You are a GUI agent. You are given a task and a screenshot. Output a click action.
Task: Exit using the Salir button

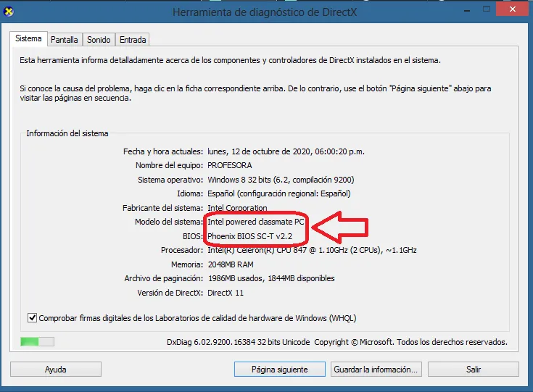coord(473,369)
